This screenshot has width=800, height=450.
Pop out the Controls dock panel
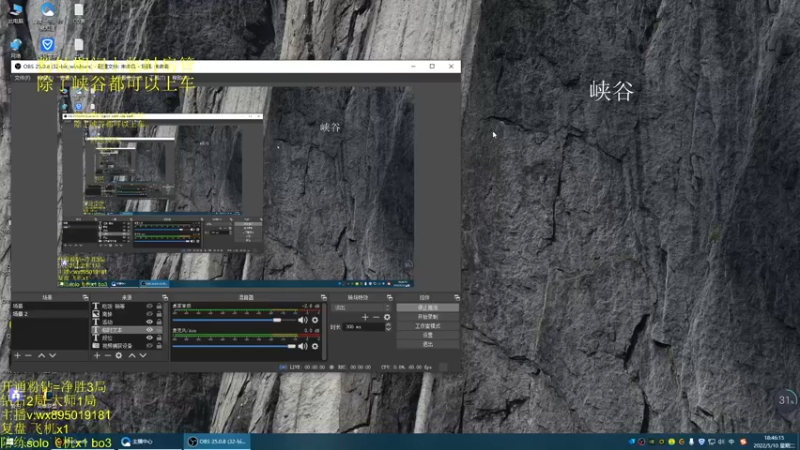[x=457, y=297]
